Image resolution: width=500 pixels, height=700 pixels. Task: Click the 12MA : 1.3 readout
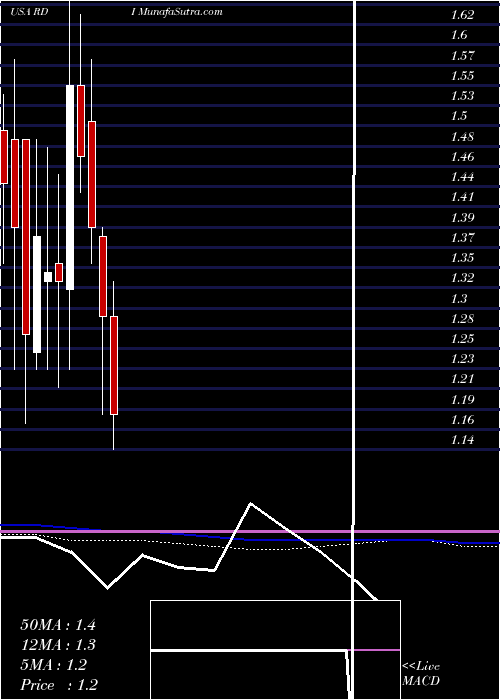tap(58, 645)
